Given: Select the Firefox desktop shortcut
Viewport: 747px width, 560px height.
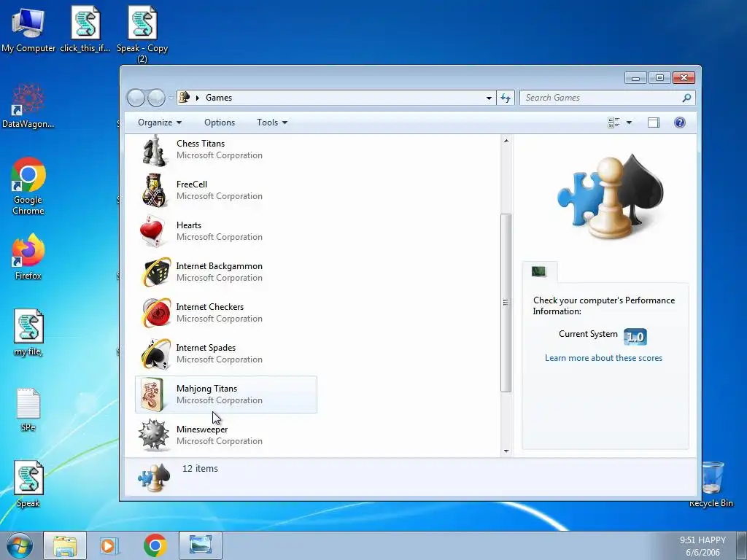Looking at the screenshot, I should [28, 257].
